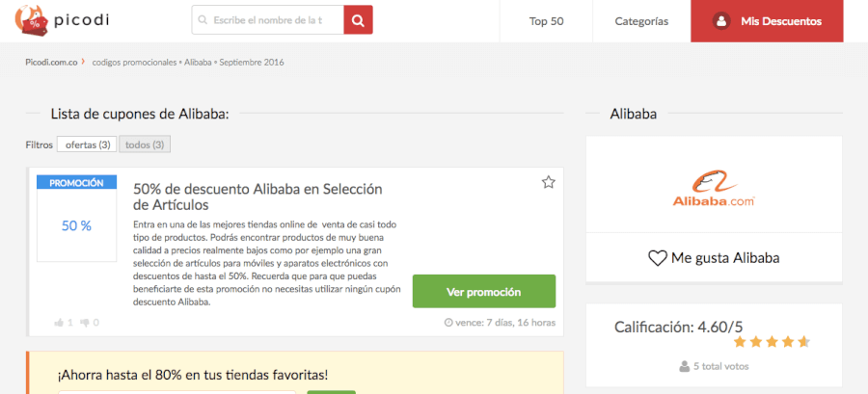Viewport: 868px width, 394px height.
Task: Rate Alibaba using the star rating
Action: (772, 342)
